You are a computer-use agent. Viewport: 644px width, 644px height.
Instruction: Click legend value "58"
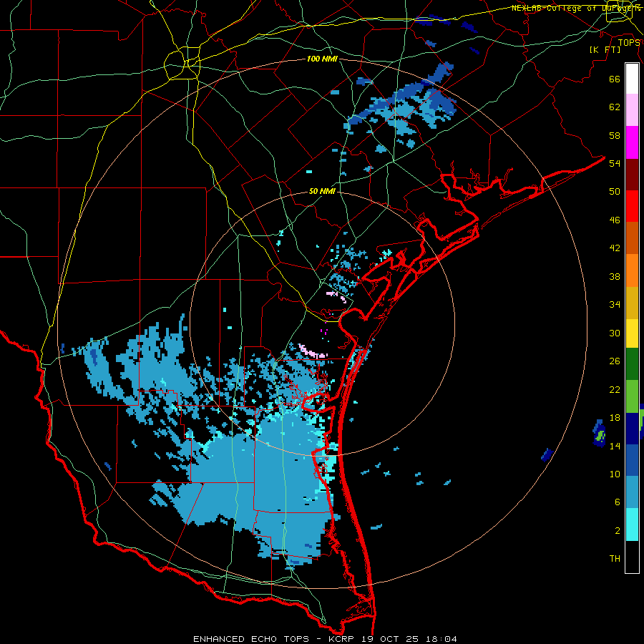[x=615, y=135]
